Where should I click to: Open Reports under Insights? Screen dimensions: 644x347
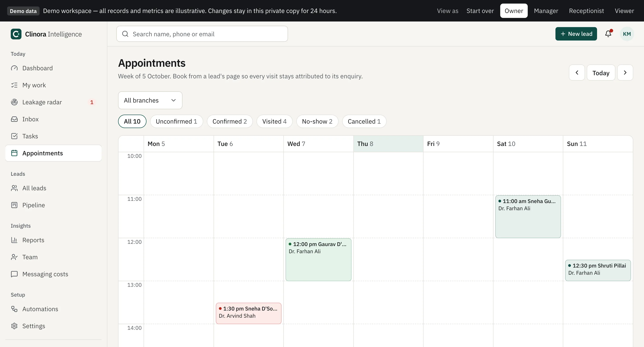(x=53, y=240)
